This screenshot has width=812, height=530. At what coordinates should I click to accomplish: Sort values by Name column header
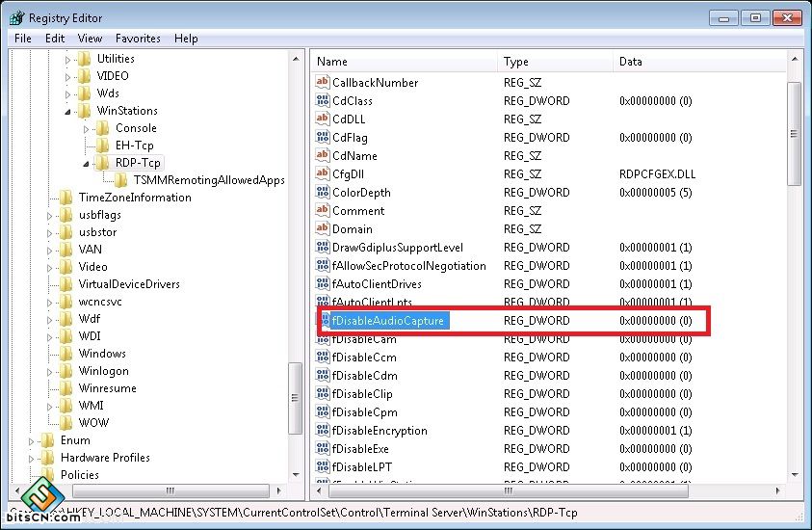click(x=405, y=61)
